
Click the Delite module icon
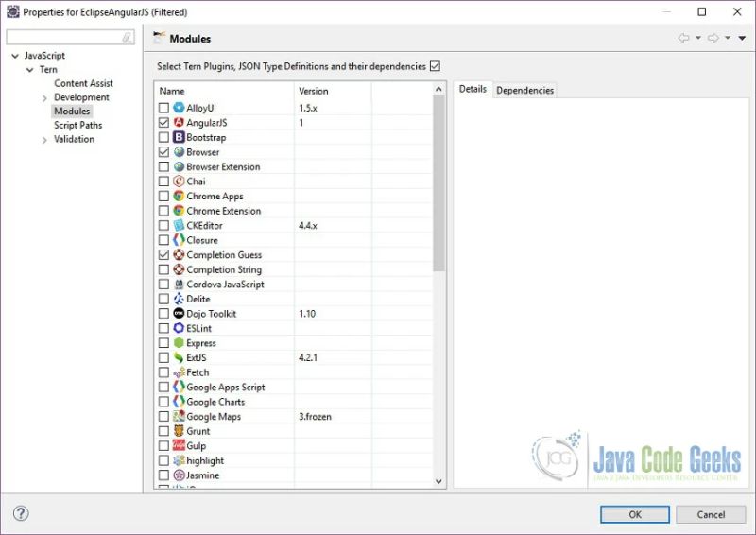tap(179, 299)
